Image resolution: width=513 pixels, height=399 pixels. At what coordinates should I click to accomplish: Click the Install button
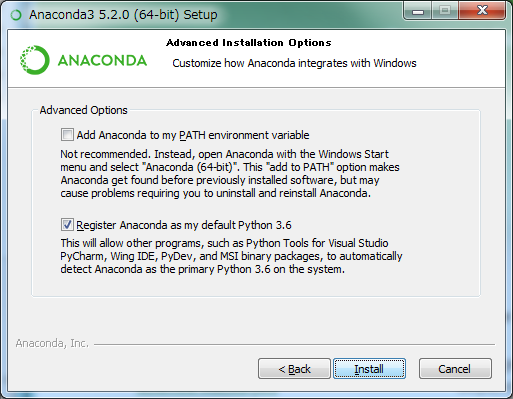(x=369, y=369)
